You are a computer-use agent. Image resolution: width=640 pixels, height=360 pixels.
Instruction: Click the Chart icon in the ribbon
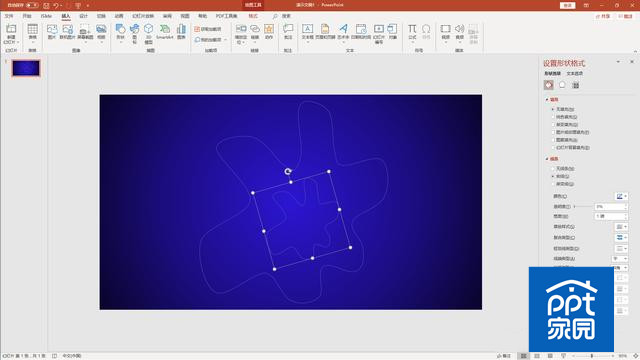point(181,29)
